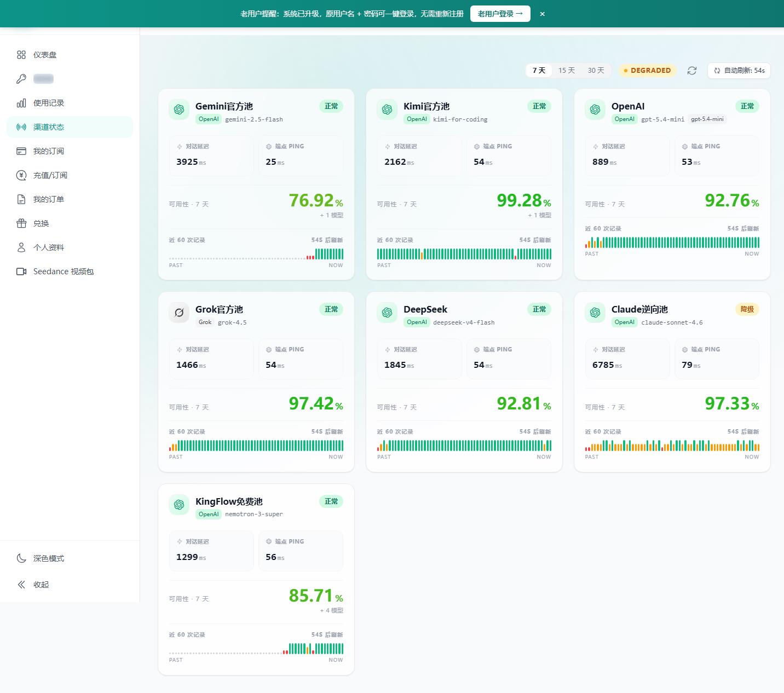Screen dimensions: 784x693
Task: Open the 仪表盘 dashboard icon in sidebar
Action: 21,55
